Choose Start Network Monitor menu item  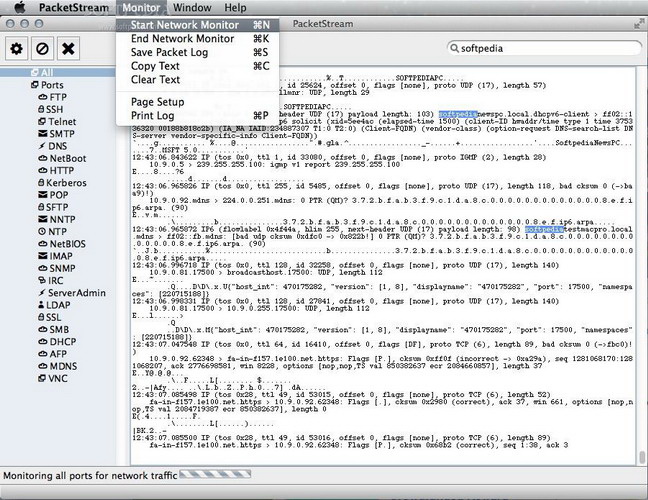click(198, 25)
